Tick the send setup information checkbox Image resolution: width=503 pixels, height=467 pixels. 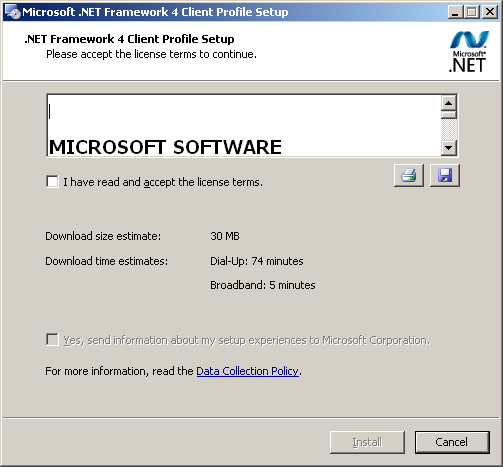[x=52, y=340]
